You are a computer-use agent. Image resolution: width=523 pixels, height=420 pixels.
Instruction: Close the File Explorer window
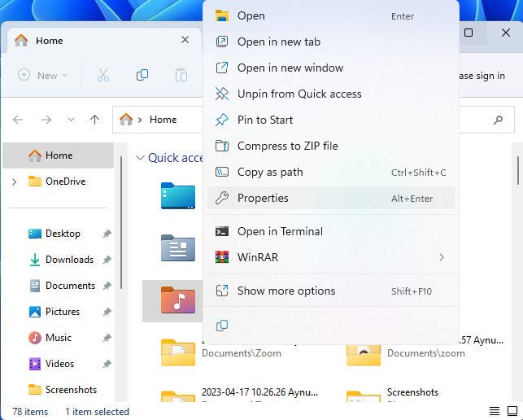[x=506, y=33]
